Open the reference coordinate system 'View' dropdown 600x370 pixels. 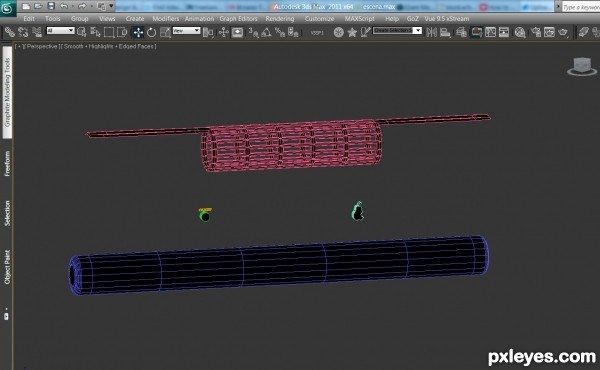[186, 31]
